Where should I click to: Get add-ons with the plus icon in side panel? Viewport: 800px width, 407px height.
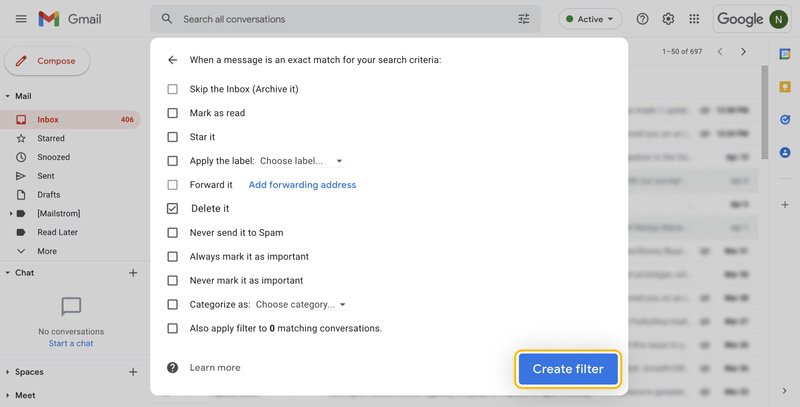(785, 205)
